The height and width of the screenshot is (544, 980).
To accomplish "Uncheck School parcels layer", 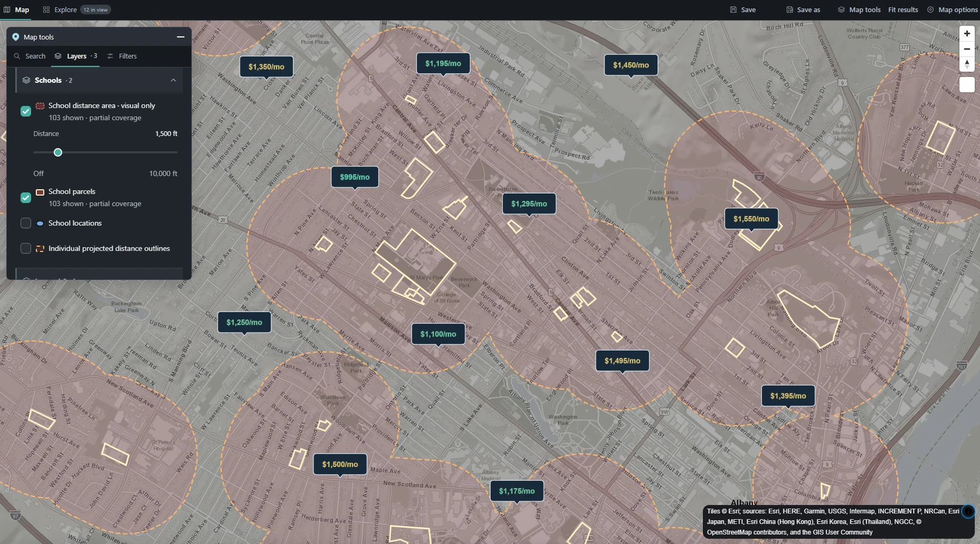I will coord(26,198).
